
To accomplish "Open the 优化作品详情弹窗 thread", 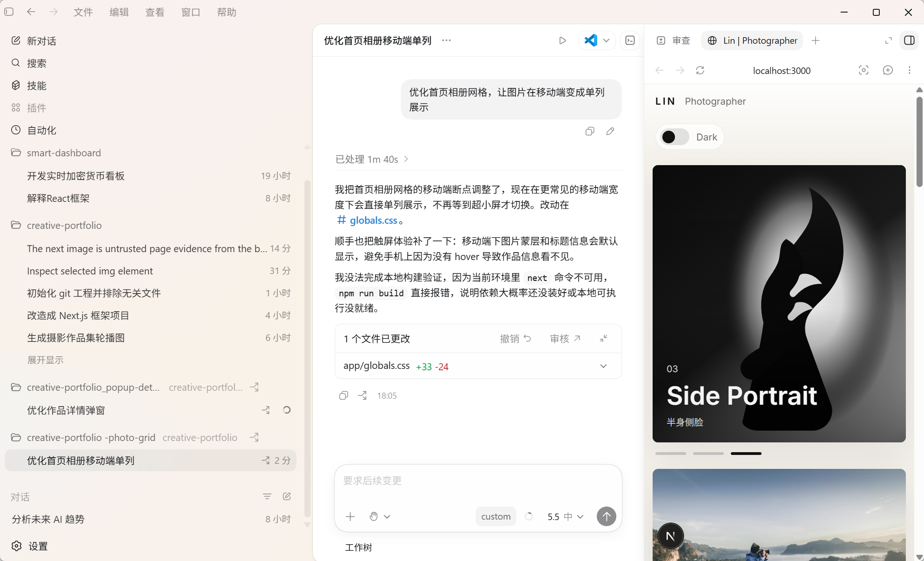I will coord(150,410).
